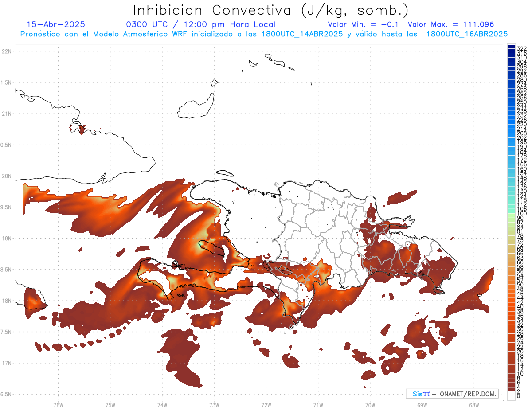Click the 71W longitude label

[x=318, y=405]
